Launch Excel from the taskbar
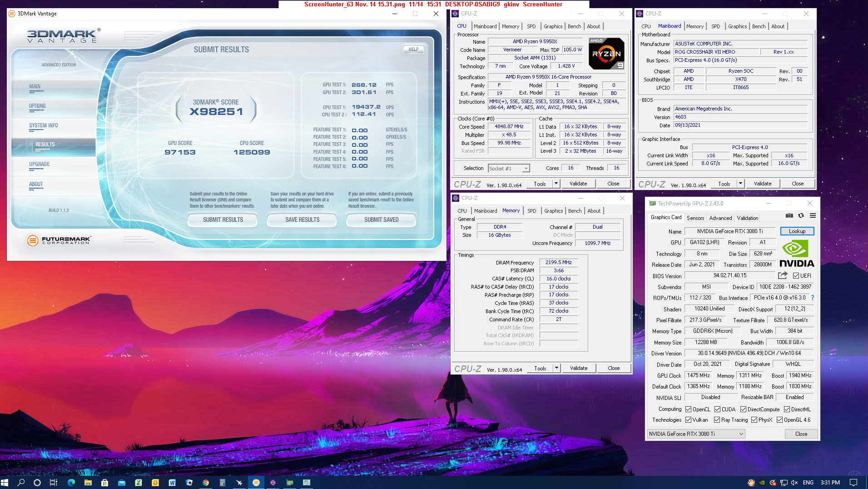 coord(139,483)
